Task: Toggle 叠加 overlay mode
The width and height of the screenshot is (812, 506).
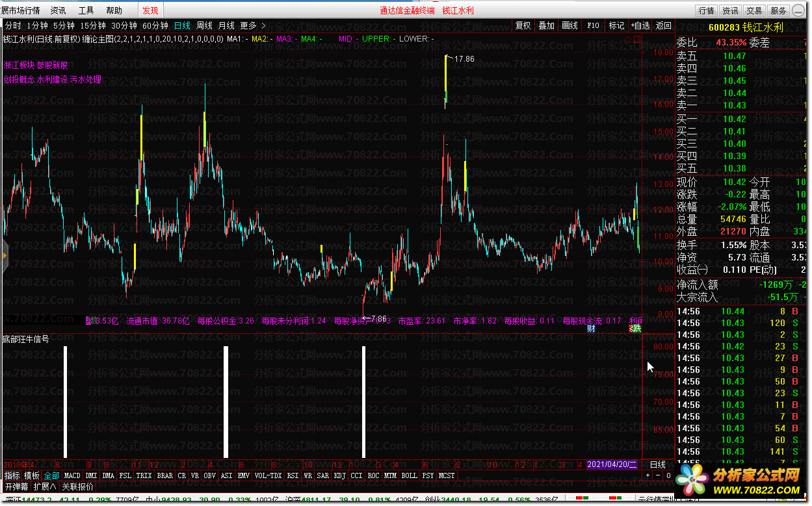Action: coord(546,25)
